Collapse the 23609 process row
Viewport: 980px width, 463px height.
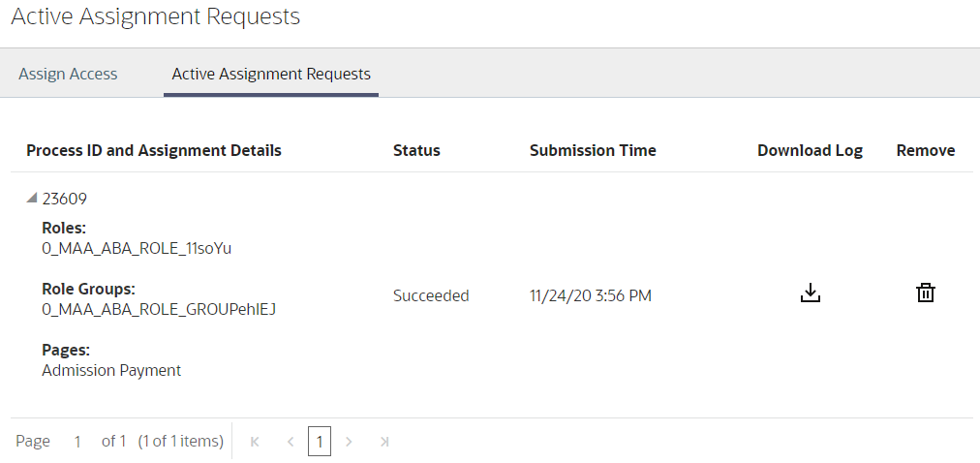click(x=32, y=199)
